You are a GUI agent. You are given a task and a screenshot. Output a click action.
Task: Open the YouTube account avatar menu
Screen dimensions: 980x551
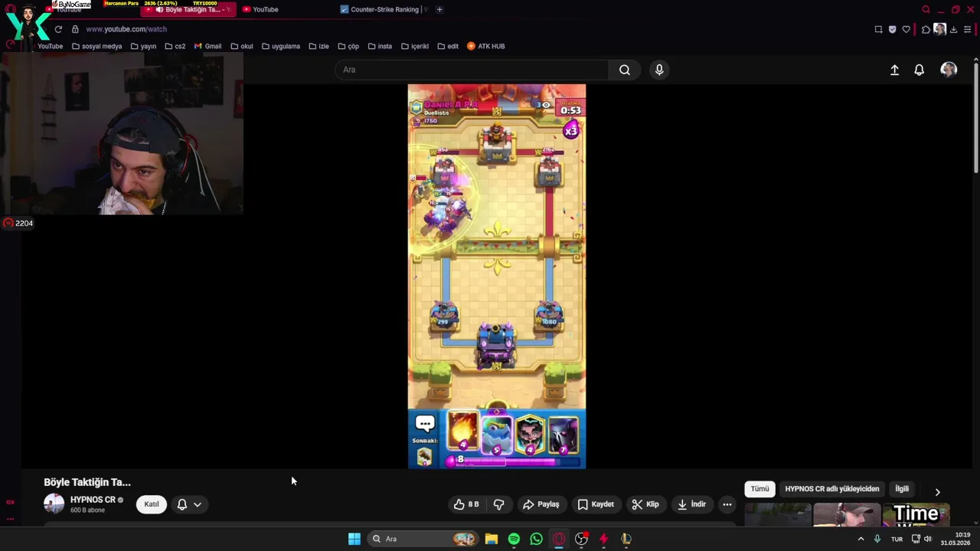point(949,70)
